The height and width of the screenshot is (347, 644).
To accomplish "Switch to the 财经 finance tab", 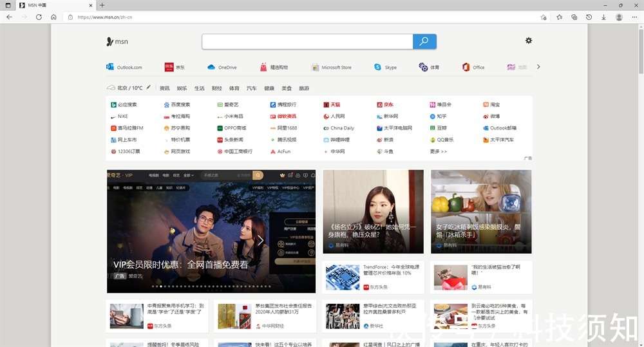I will 217,88.
